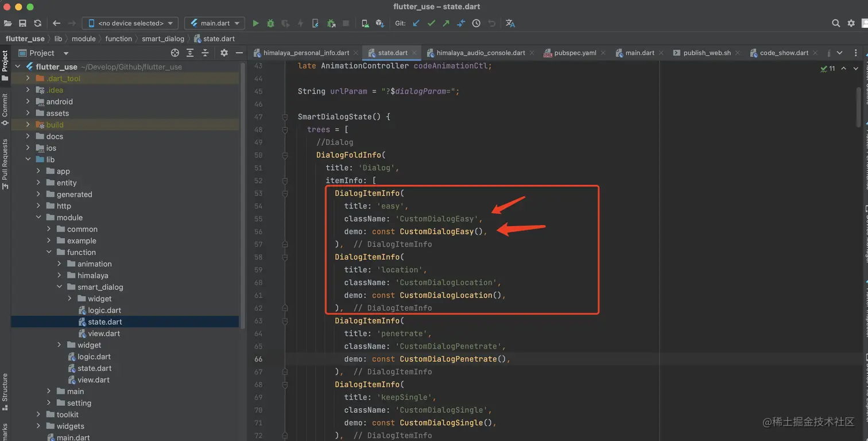Click the Flutter hot reload lightning icon

300,23
